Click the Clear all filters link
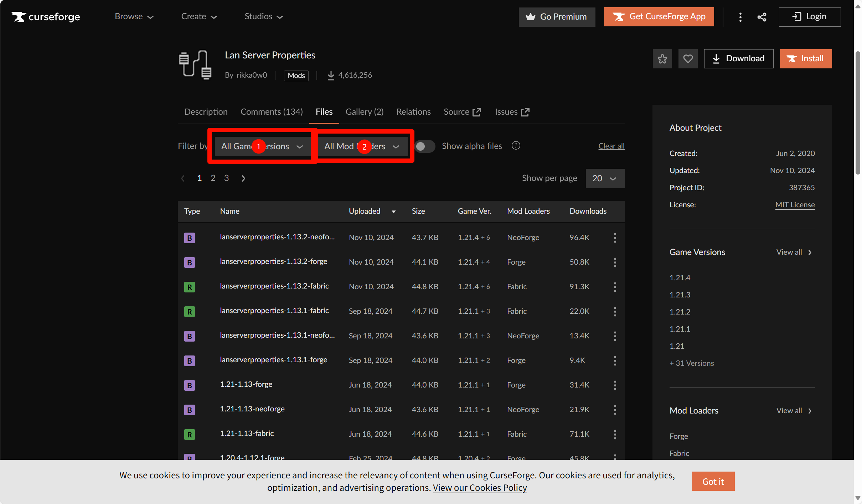This screenshot has width=862, height=504. point(611,146)
